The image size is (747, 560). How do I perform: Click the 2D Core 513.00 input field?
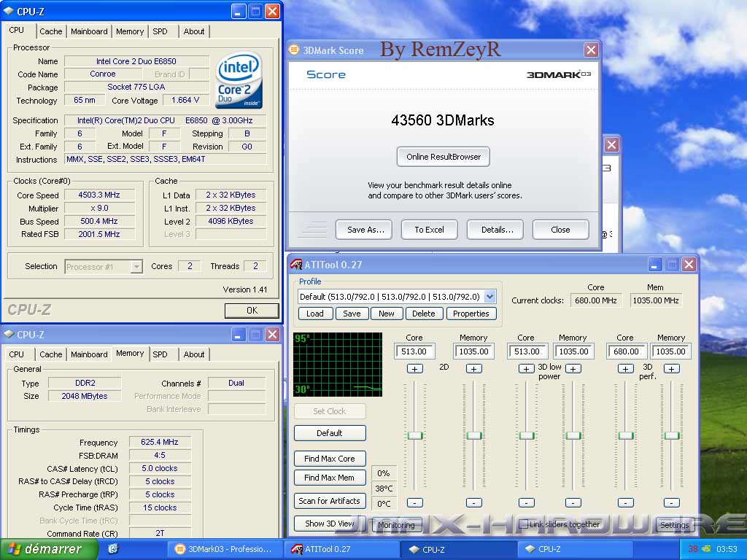(414, 351)
